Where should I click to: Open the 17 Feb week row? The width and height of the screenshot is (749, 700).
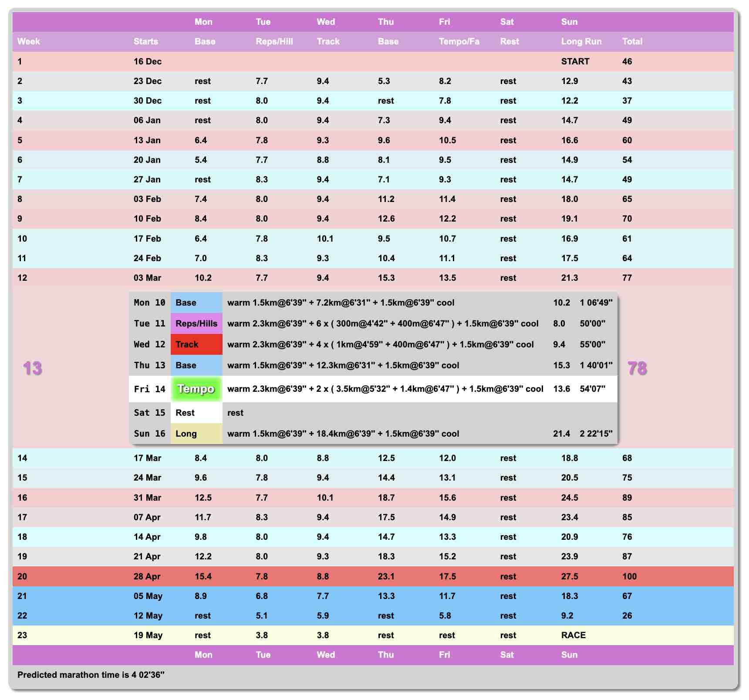click(x=373, y=239)
